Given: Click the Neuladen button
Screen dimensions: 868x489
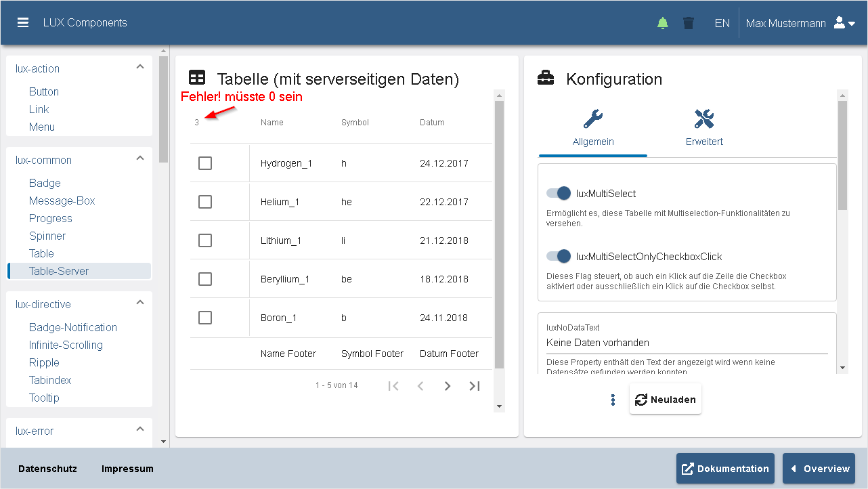Looking at the screenshot, I should click(x=665, y=400).
